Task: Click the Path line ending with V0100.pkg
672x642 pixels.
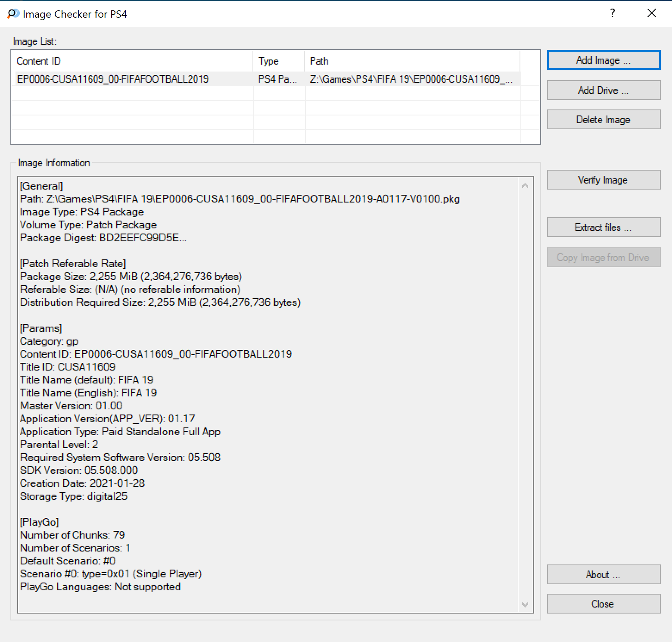Action: [x=240, y=199]
